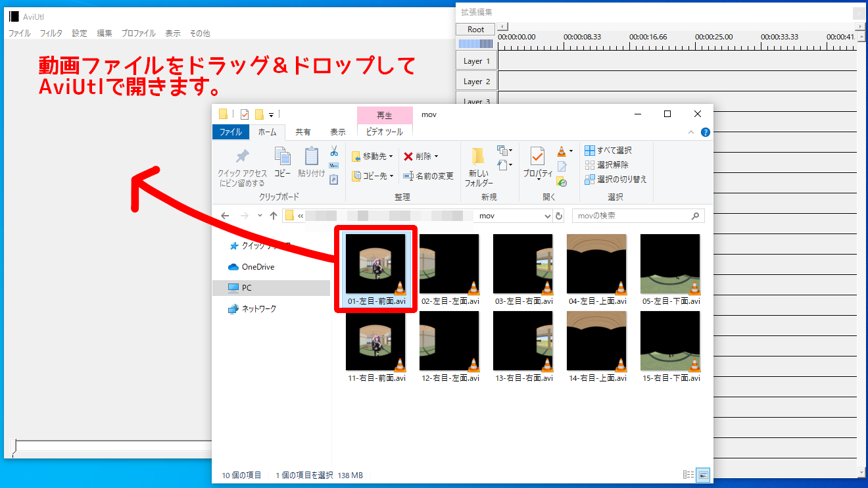
Task: Click the Paste (貼り付け) clipboard icon
Action: [x=312, y=157]
